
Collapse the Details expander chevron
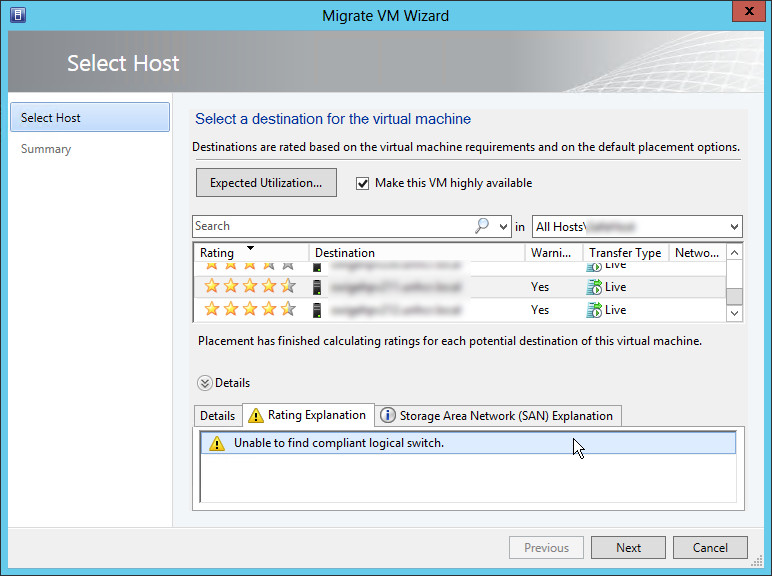(x=205, y=383)
